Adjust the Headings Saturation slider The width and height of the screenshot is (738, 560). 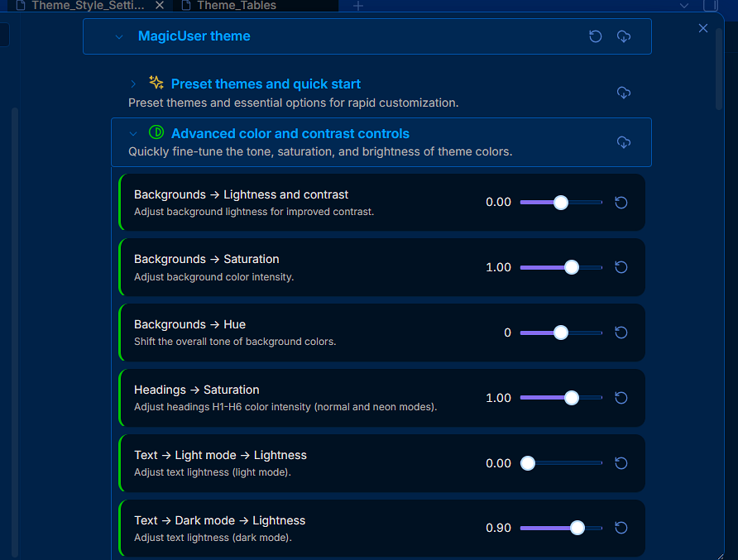tap(561, 398)
